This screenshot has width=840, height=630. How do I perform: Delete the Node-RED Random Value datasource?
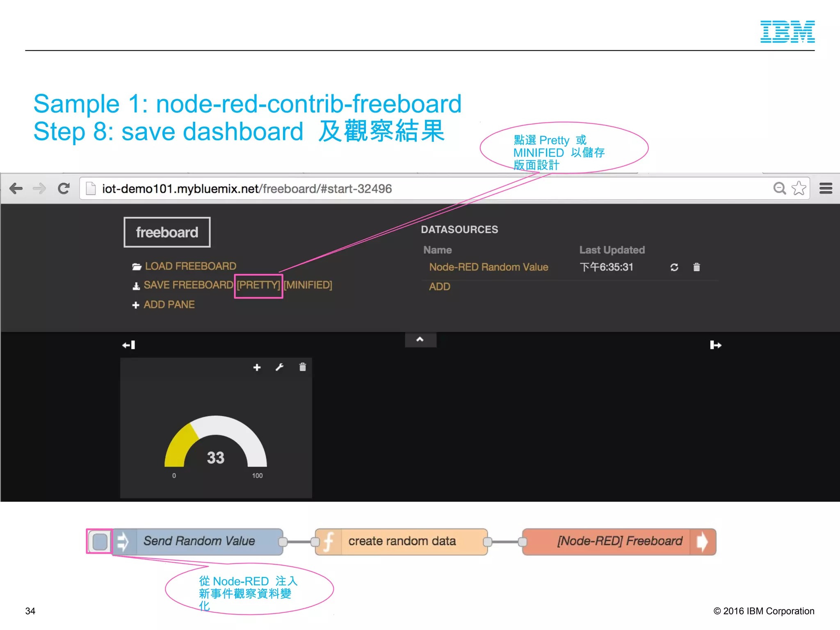click(696, 267)
